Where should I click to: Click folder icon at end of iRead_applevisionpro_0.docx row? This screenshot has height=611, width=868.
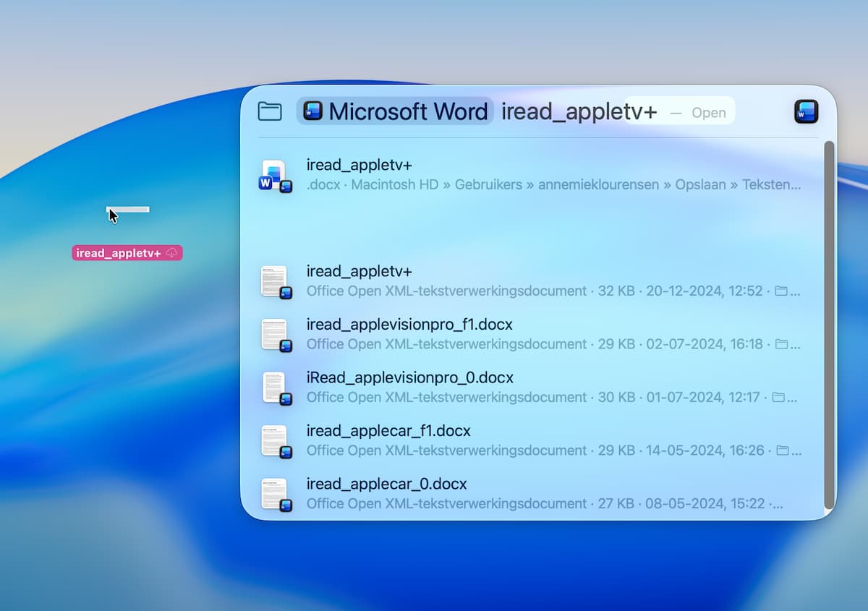click(x=778, y=397)
